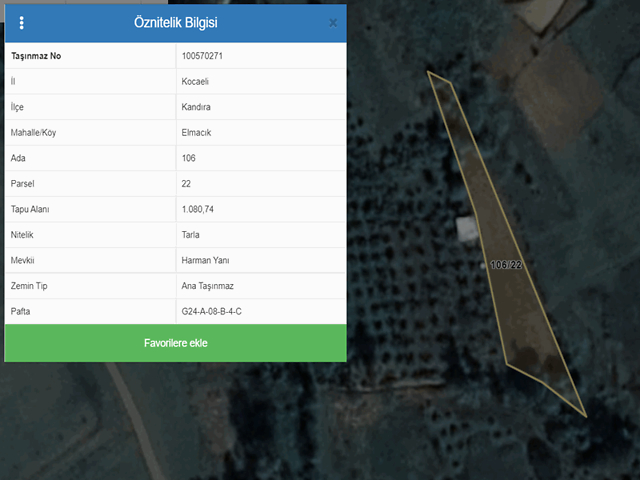Click the Pafta value G24-A-08-B-4-C
The width and height of the screenshot is (640, 480).
point(212,312)
